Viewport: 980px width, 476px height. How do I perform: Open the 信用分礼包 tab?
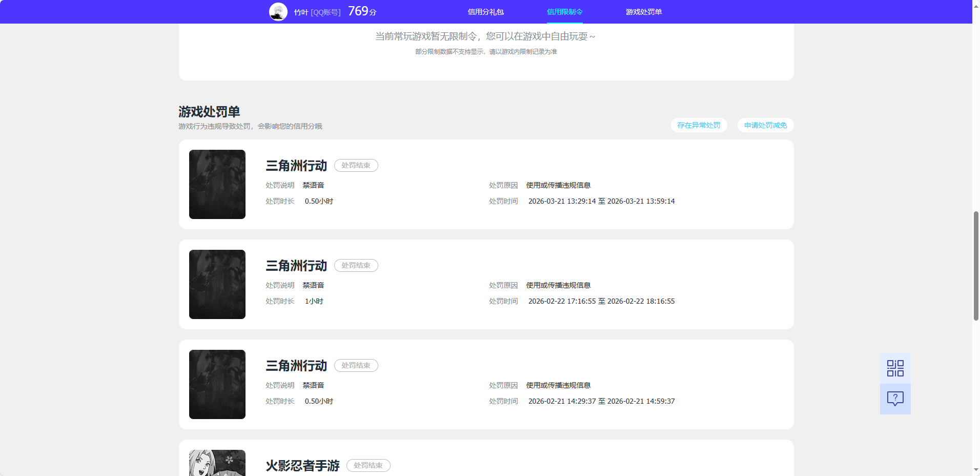point(486,12)
